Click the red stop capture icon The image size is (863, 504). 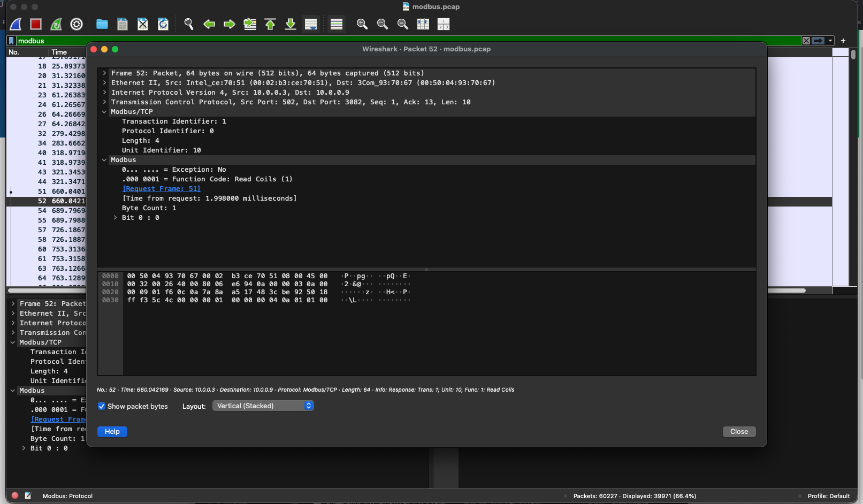[x=35, y=24]
